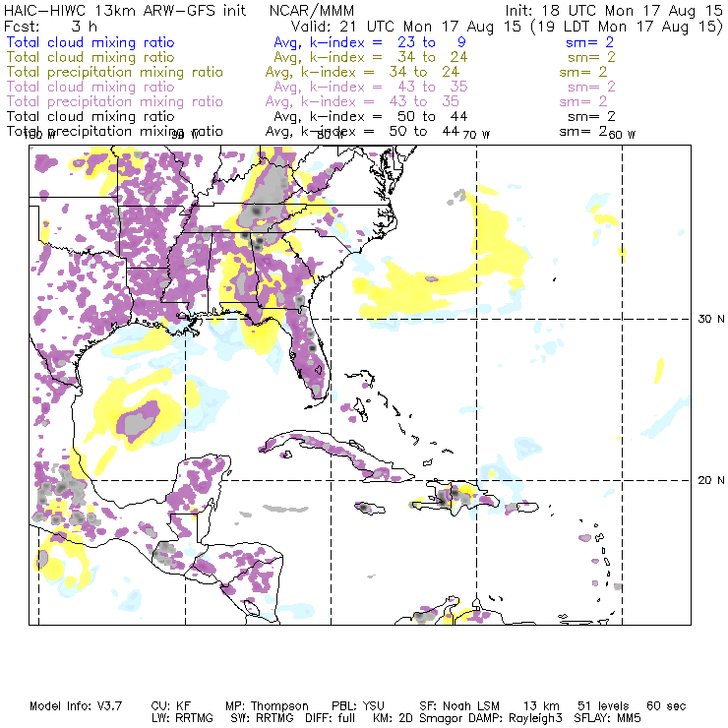
Task: Select the "LW: RRTMG" longwave scheme text
Action: tap(182, 718)
